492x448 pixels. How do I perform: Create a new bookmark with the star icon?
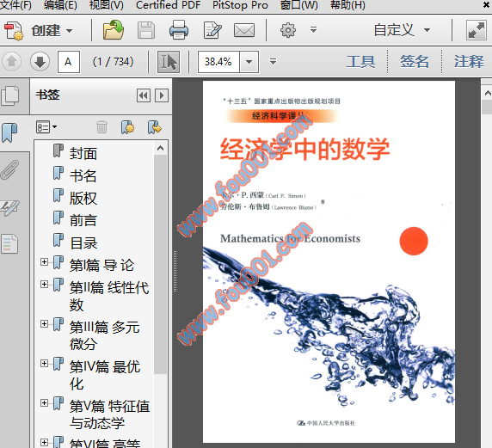tap(127, 127)
